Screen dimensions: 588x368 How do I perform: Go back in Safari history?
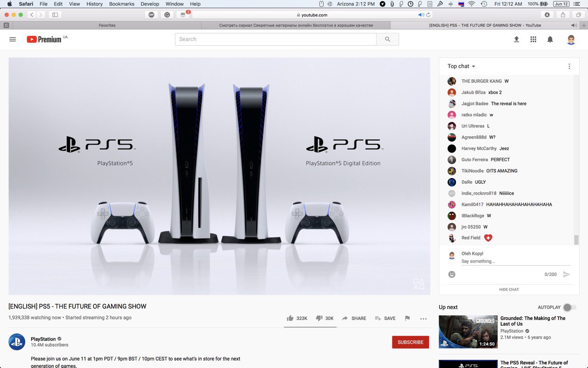(32, 15)
